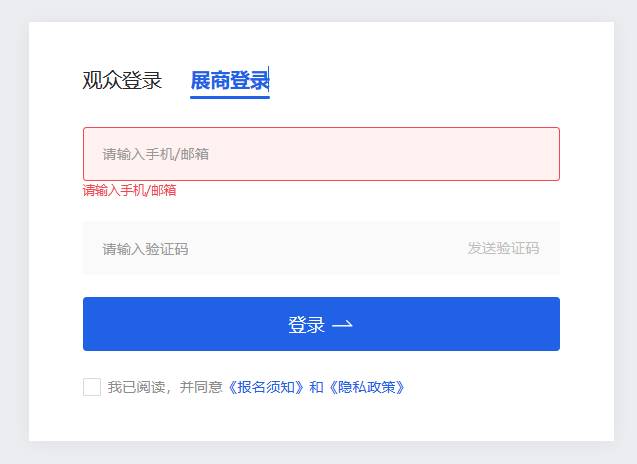Screen dimensions: 637x464
Task: Tick the agreement checkbox
Action: [92, 387]
